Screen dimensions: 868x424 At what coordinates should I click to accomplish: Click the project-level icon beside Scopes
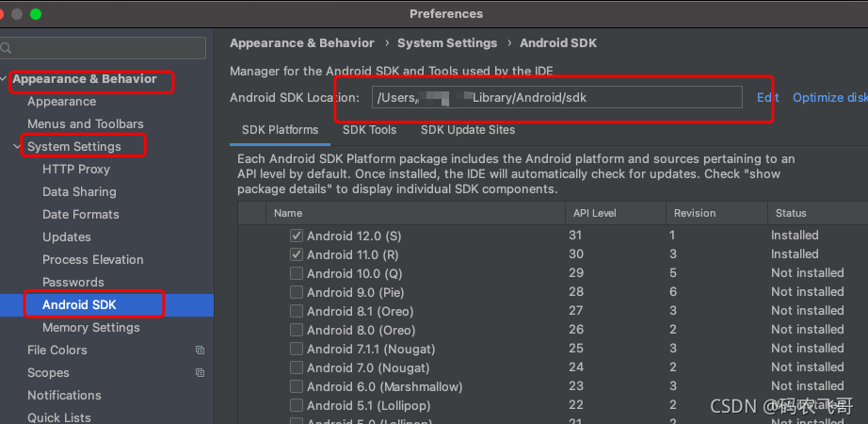tap(200, 373)
